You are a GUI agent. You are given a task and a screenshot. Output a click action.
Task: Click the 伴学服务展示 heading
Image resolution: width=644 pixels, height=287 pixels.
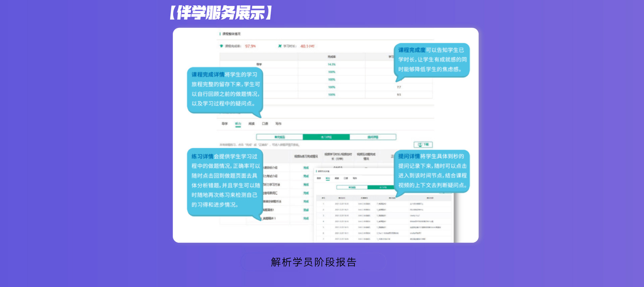(x=221, y=13)
